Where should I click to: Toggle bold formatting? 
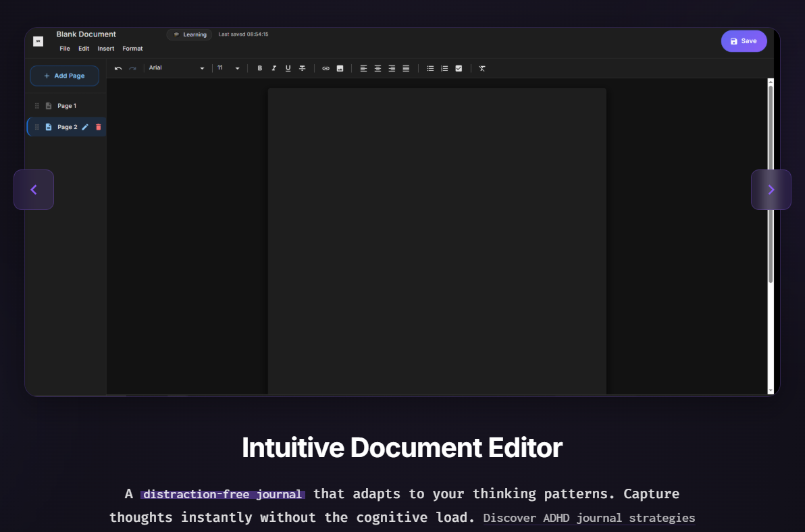point(259,68)
